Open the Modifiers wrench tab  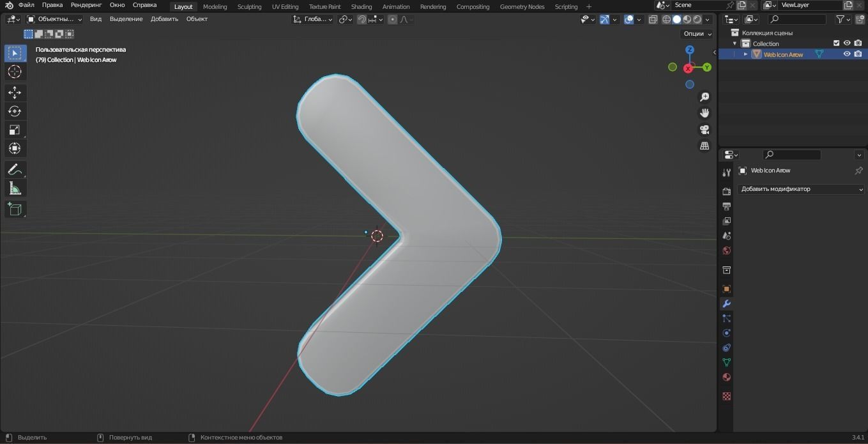[x=726, y=303]
